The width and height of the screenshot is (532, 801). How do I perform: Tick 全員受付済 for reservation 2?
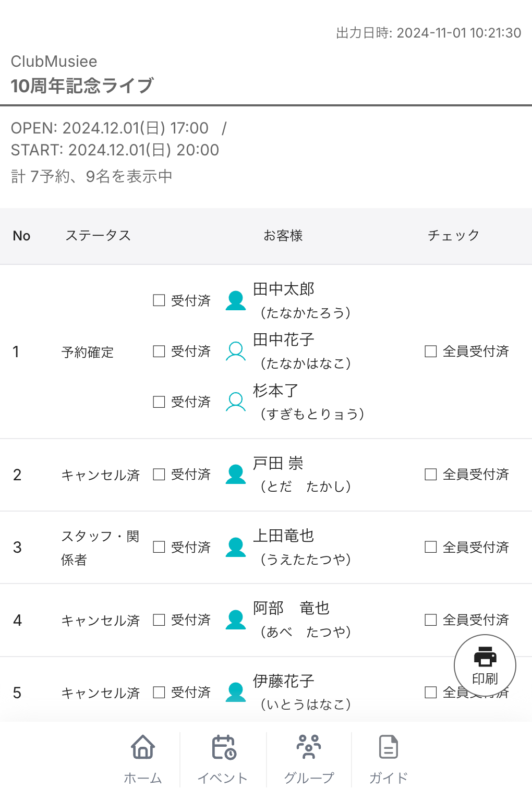click(431, 474)
